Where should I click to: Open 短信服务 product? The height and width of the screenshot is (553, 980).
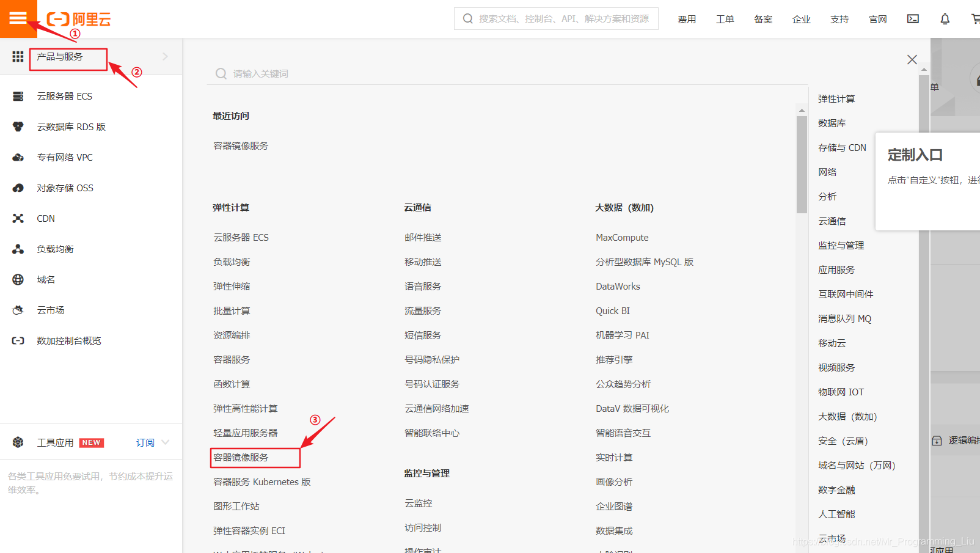[x=423, y=335]
